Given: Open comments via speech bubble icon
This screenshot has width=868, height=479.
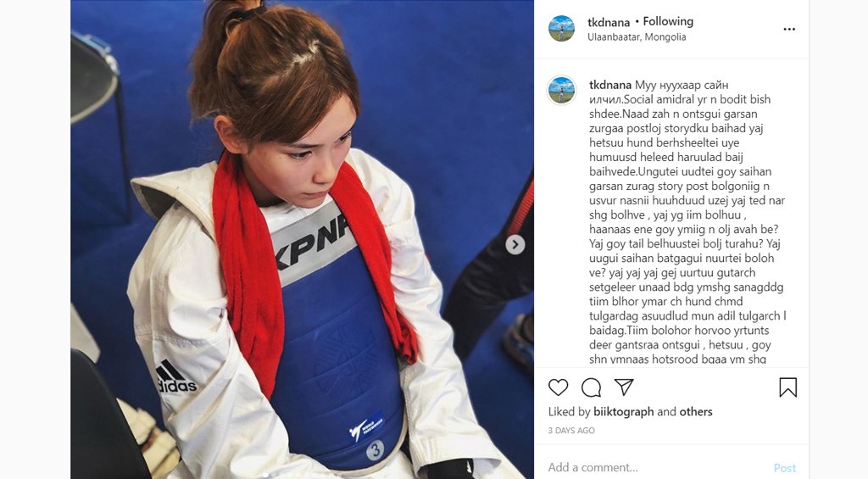Looking at the screenshot, I should pyautogui.click(x=591, y=387).
